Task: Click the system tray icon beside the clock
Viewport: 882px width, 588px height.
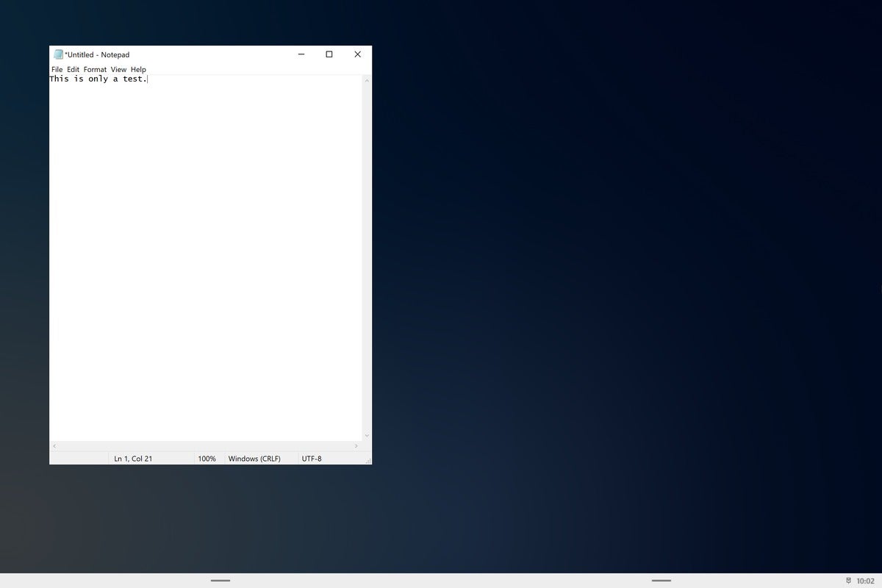Action: [849, 581]
